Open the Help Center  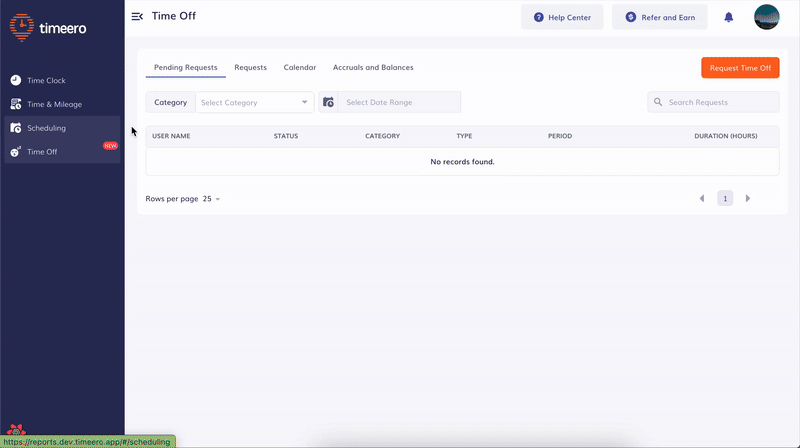click(562, 17)
